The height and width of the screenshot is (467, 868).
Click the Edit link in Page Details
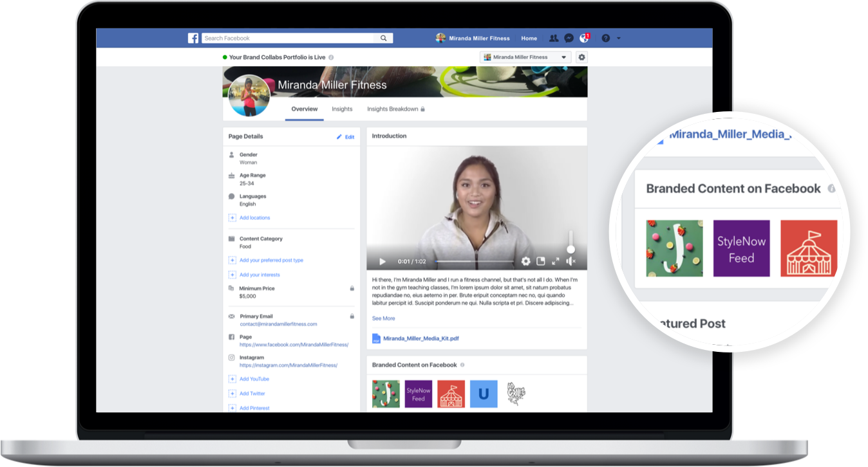(350, 137)
